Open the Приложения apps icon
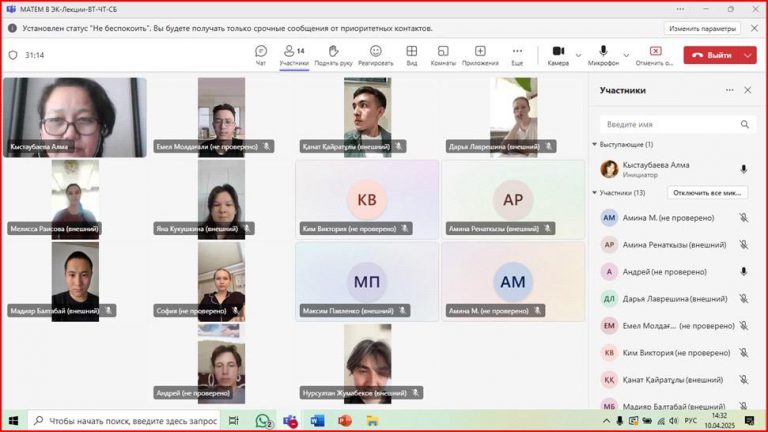 click(480, 55)
